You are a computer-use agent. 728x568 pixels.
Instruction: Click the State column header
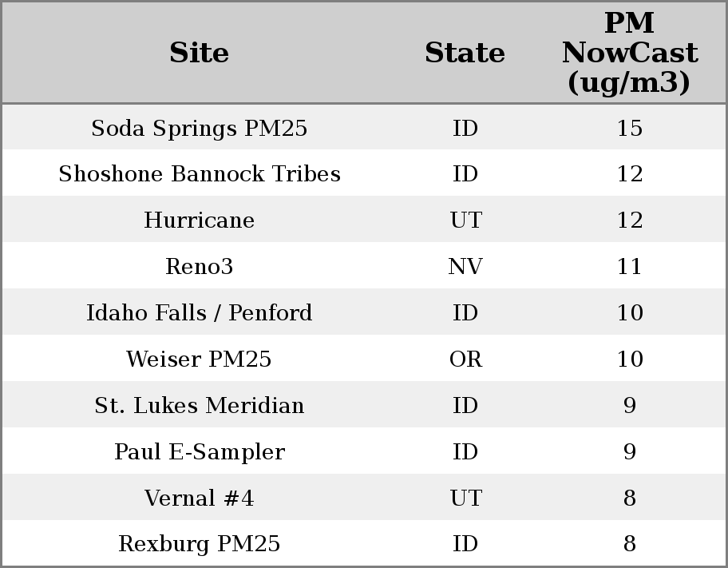point(465,53)
